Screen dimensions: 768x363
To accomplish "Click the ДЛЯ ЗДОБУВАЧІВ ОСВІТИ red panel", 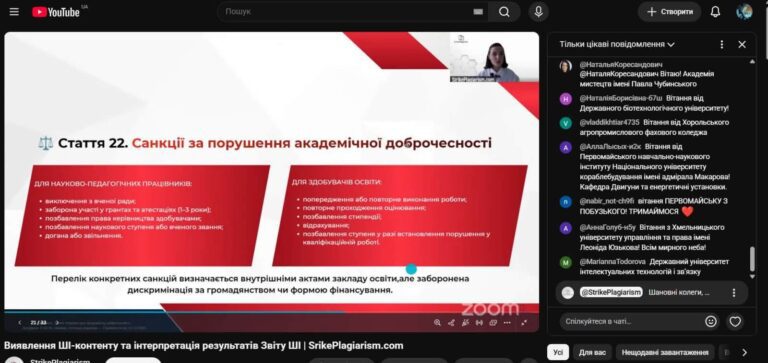I will coord(399,216).
